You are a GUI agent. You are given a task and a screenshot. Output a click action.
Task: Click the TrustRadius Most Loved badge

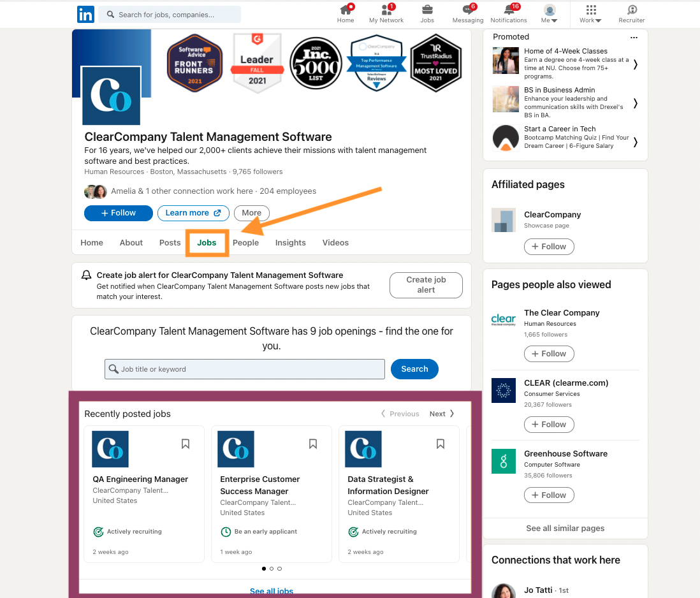point(435,63)
